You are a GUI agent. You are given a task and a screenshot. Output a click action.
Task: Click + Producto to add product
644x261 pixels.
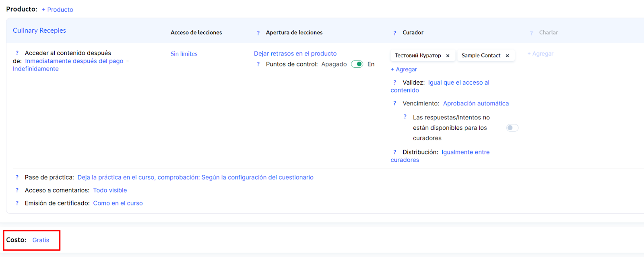[58, 10]
